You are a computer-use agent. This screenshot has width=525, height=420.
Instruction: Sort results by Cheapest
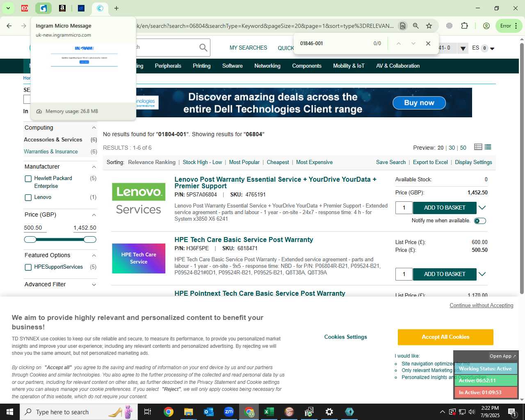click(x=278, y=162)
